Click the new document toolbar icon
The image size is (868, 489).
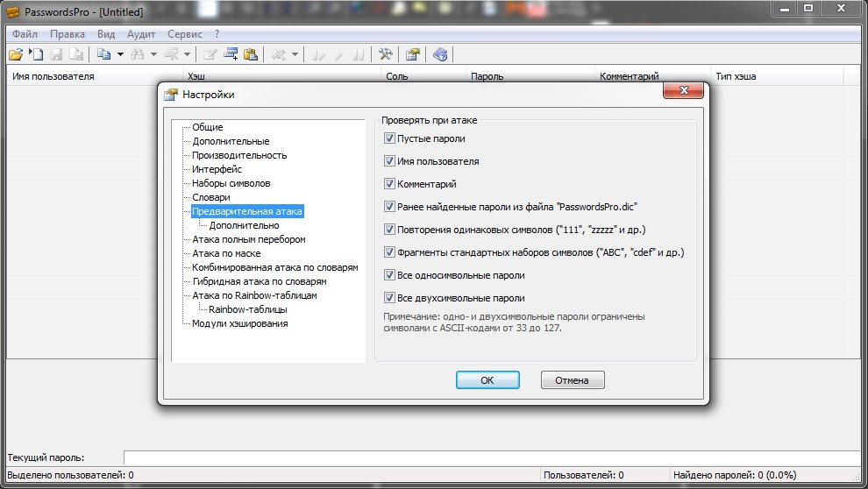pos(36,54)
